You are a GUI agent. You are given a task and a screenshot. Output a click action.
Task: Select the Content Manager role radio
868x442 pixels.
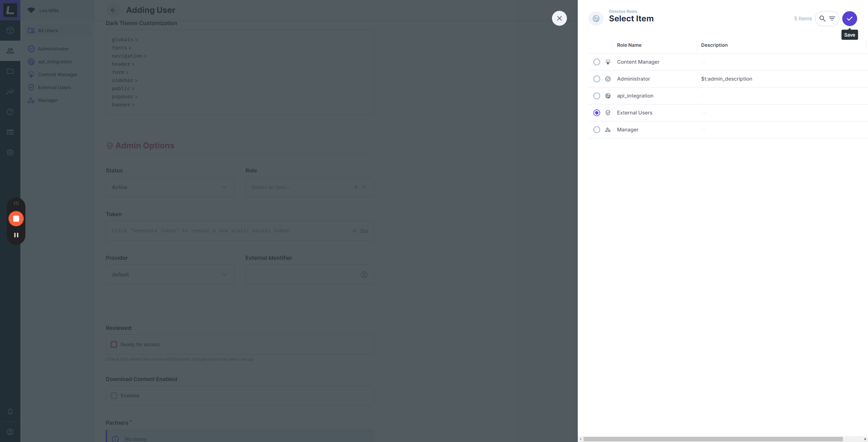click(597, 62)
